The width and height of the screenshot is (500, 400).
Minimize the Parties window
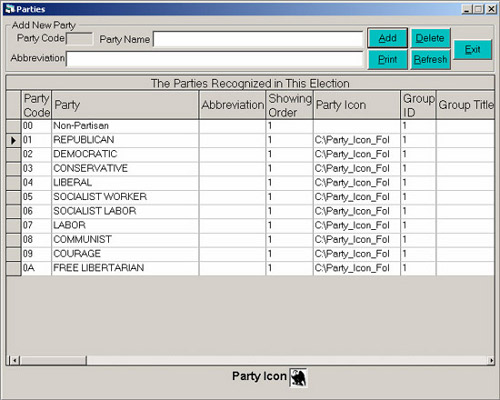tap(467, 9)
